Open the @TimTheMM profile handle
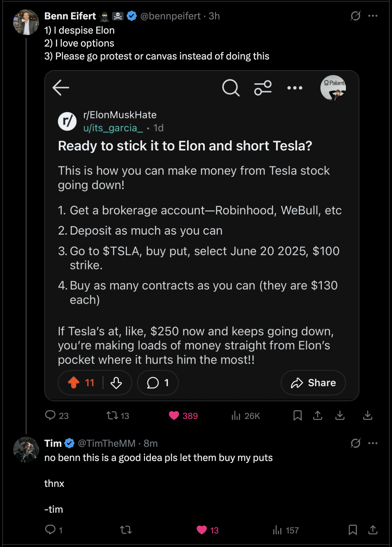Image resolution: width=392 pixels, height=547 pixels. [107, 443]
